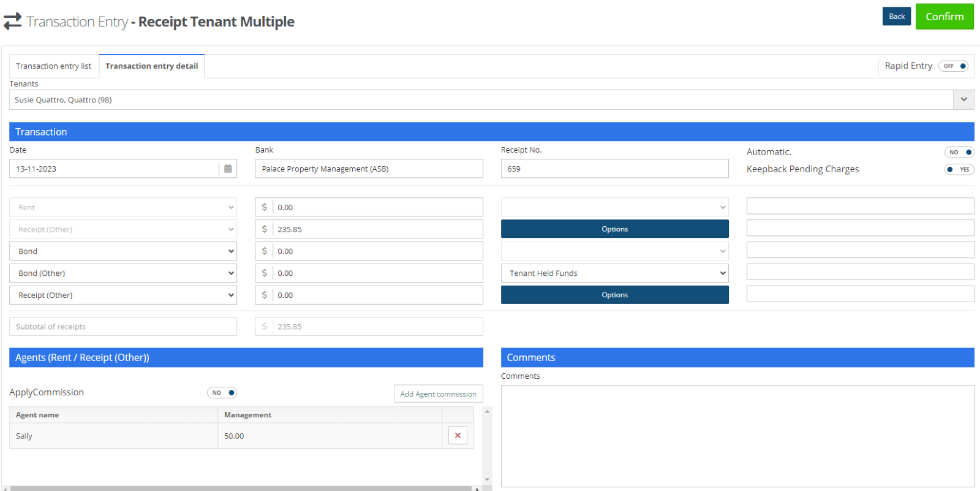The height and width of the screenshot is (491, 980).
Task: Open the last Receipt (Other) dropdown
Action: [123, 295]
